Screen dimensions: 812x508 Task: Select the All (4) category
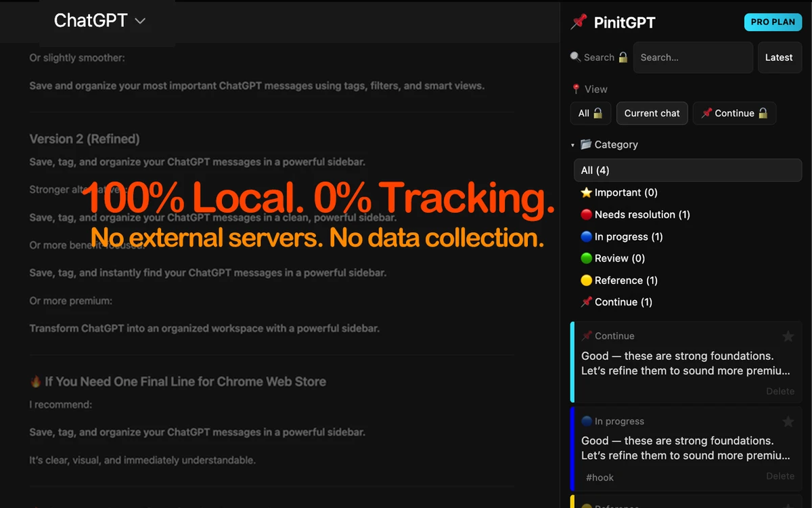[687, 170]
